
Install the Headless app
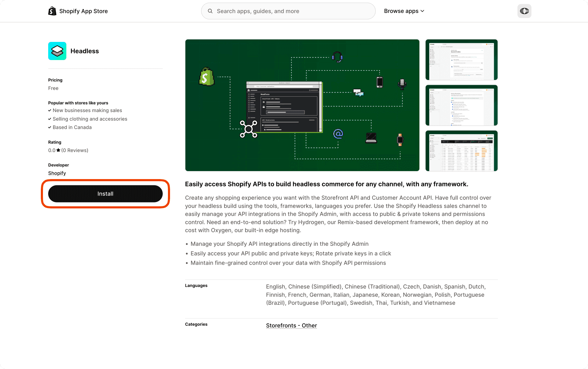point(105,194)
